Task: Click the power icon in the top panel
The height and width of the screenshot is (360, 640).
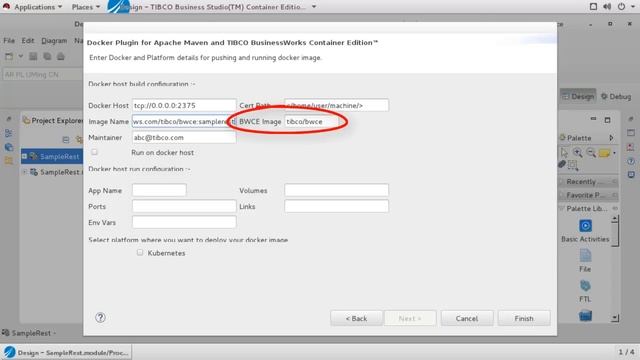Action: click(x=622, y=7)
